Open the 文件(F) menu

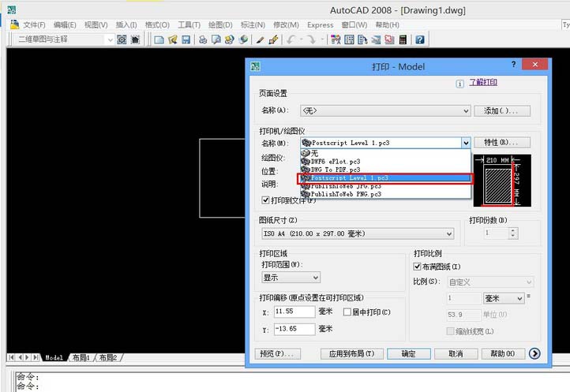[x=34, y=24]
